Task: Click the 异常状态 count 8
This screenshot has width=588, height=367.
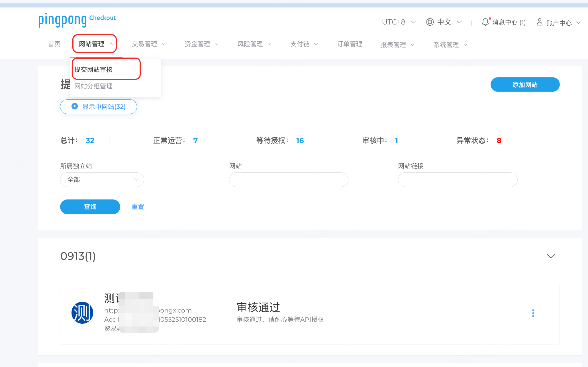Action: pyautogui.click(x=499, y=140)
